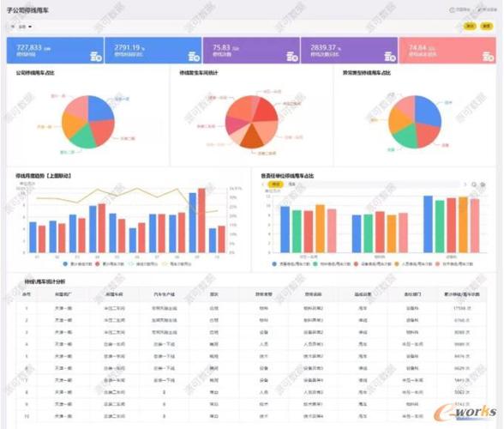504x429 pixels.
Task: Click the 序号 column header in table
Action: (26, 294)
